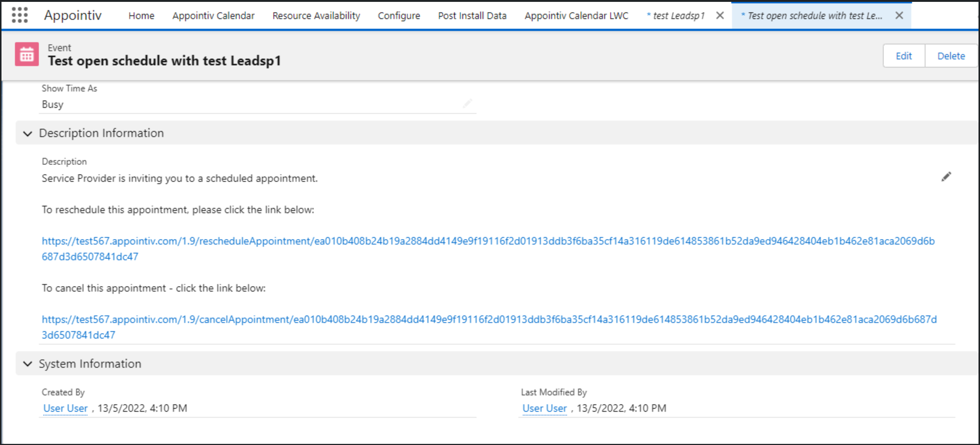Click 'To reschedule this appointment' text
Image resolution: width=980 pixels, height=445 pixels.
[x=178, y=210]
